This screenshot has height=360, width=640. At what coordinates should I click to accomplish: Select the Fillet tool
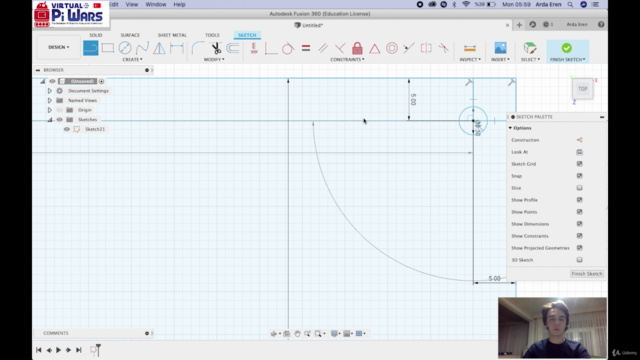coord(198,48)
